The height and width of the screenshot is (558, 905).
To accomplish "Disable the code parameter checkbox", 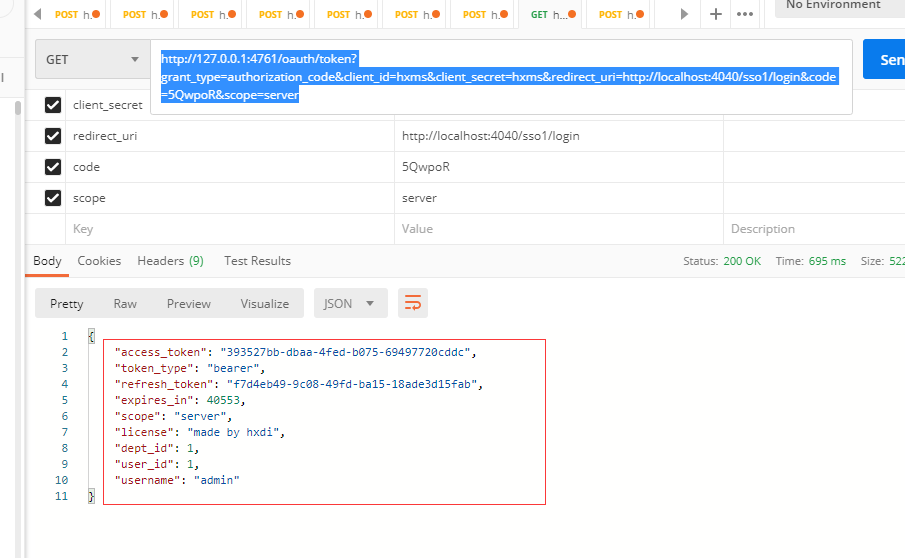I will click(x=53, y=167).
